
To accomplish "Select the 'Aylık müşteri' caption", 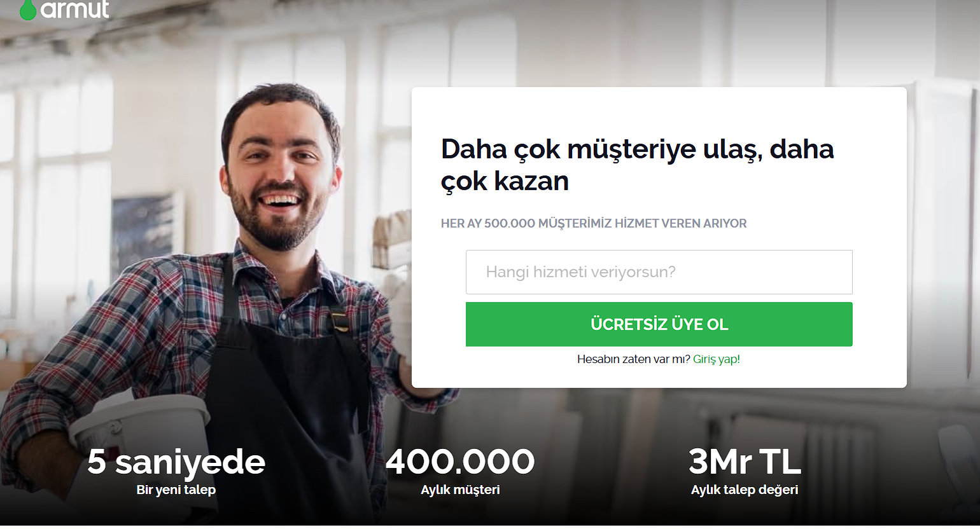I will click(460, 490).
